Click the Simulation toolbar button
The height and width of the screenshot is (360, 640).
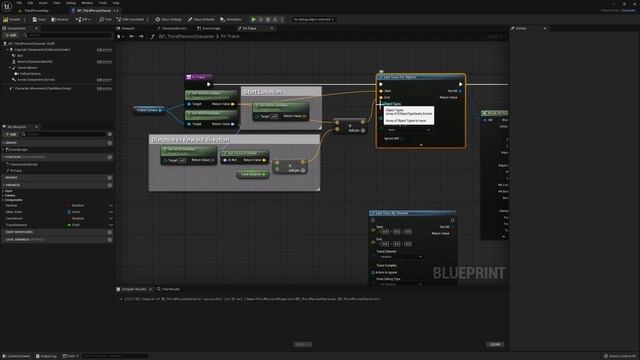231,19
